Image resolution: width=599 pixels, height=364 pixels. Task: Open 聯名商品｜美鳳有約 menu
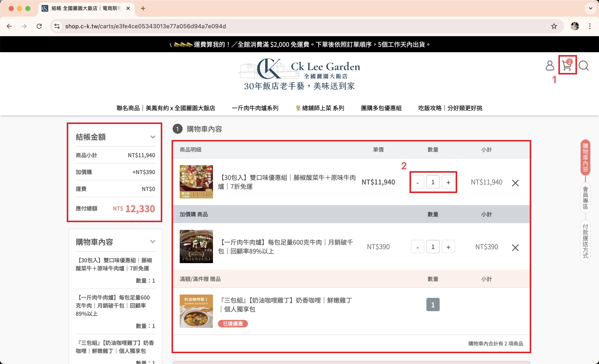[166, 108]
